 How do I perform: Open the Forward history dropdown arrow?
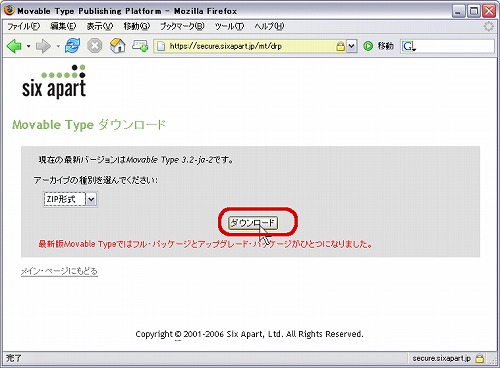(58, 46)
